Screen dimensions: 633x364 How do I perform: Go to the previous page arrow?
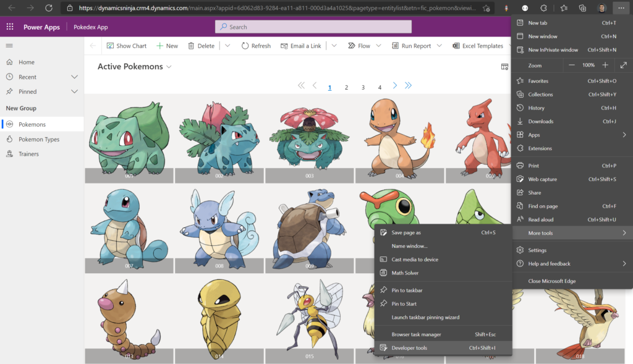(x=315, y=85)
